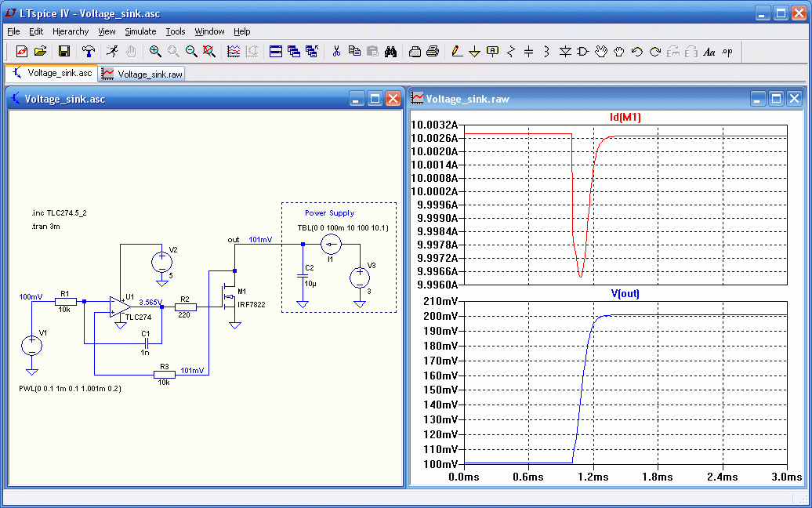This screenshot has height=508, width=812.
Task: Select the Draw Wire pencil tool
Action: 457,52
